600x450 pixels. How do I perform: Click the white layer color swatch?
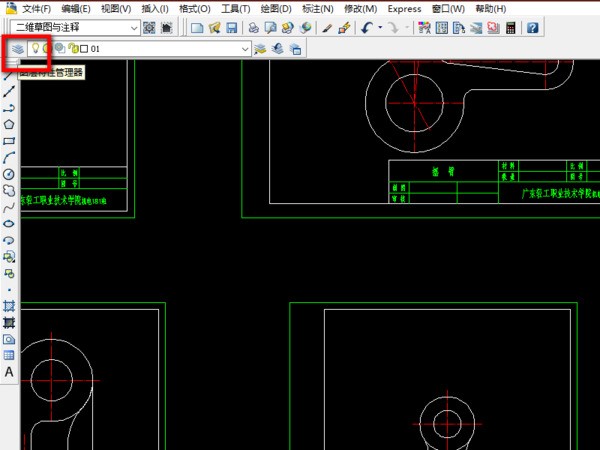[85, 48]
